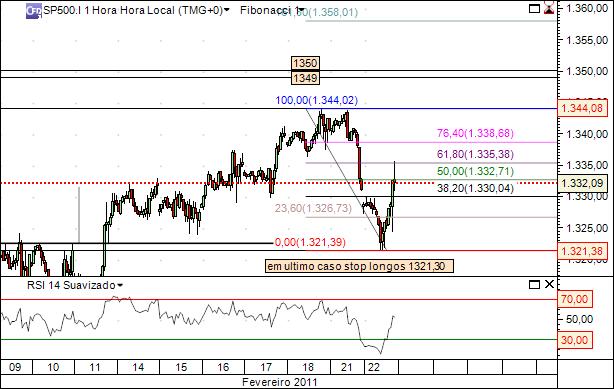Click the RSI 30,00 oversold level tag

(x=575, y=340)
